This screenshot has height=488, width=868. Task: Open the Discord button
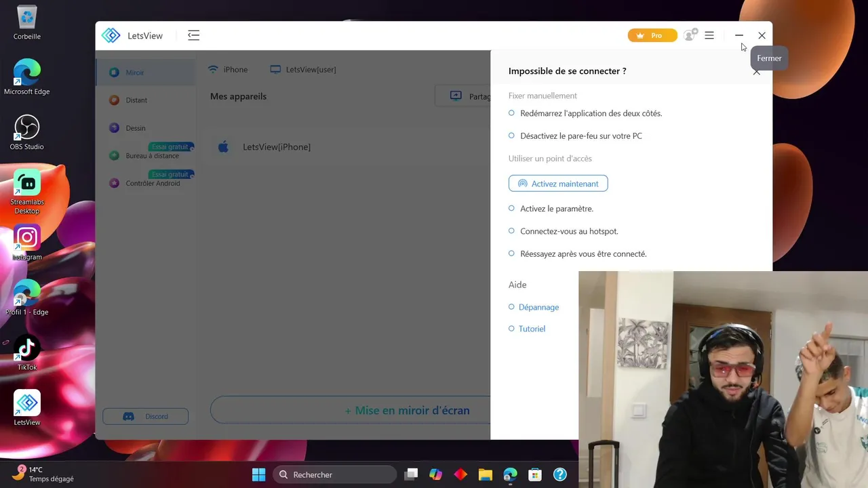[145, 416]
